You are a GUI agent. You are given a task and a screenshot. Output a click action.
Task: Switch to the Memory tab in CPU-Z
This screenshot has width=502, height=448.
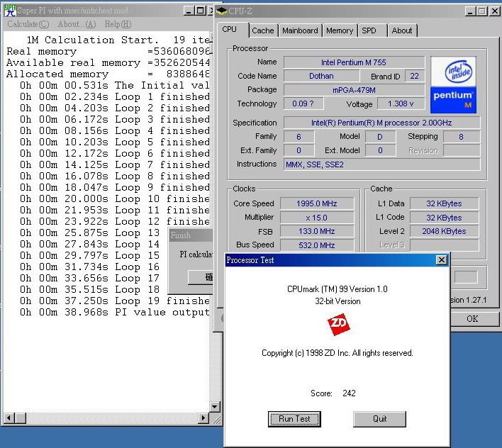pos(340,30)
